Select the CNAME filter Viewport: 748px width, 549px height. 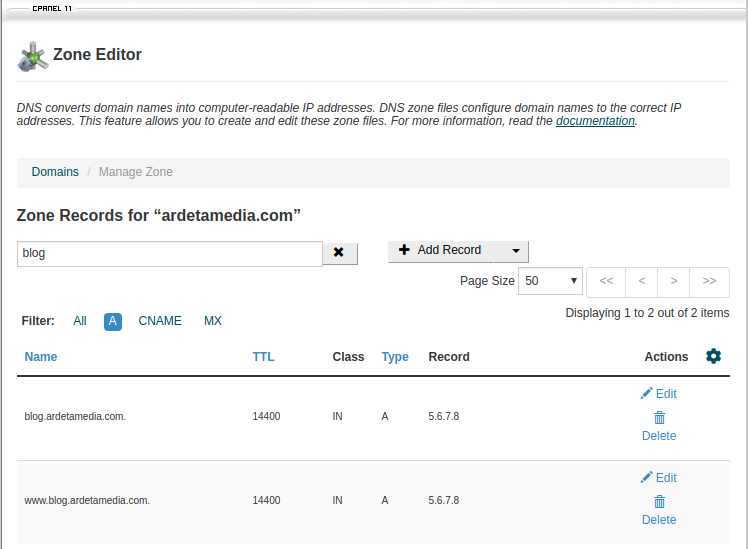160,321
